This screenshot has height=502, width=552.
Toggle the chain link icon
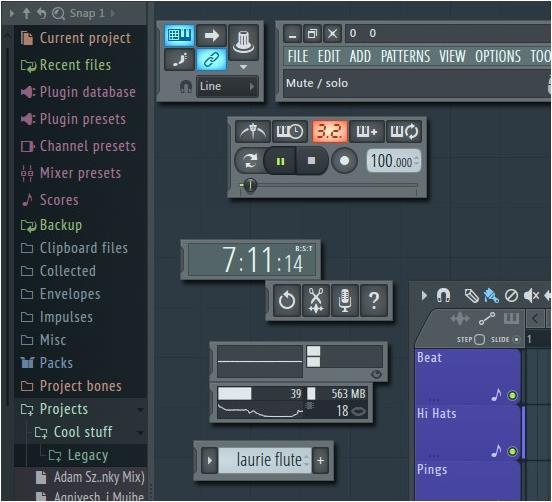tap(211, 59)
